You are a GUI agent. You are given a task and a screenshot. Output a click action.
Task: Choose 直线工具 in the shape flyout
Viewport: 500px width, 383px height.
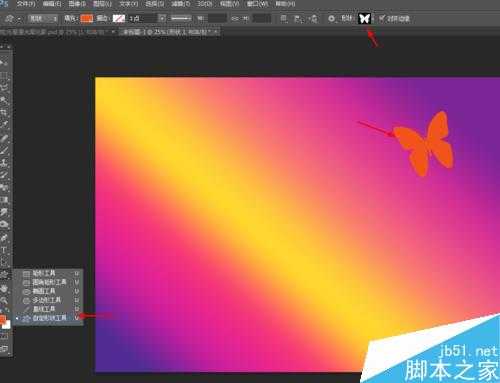pos(49,309)
